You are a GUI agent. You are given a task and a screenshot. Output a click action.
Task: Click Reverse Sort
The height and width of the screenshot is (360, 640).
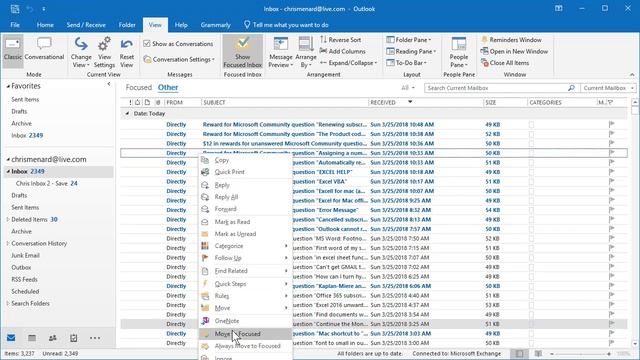[x=340, y=40]
